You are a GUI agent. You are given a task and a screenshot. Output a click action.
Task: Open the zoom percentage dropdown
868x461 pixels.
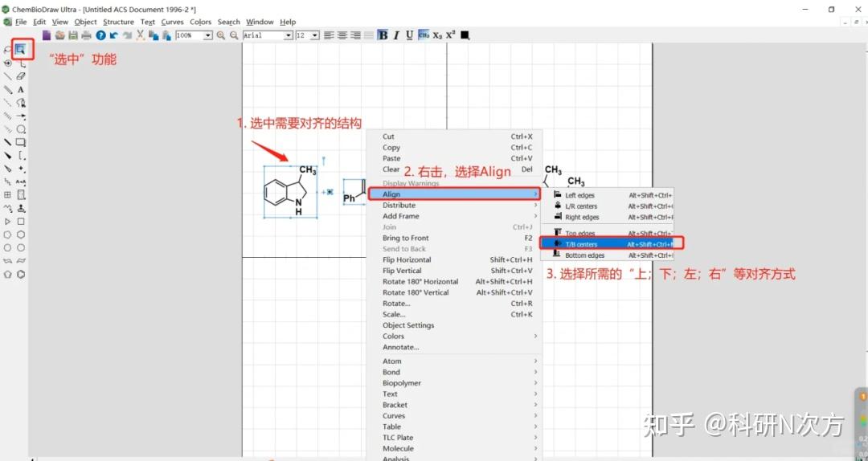[x=208, y=35]
